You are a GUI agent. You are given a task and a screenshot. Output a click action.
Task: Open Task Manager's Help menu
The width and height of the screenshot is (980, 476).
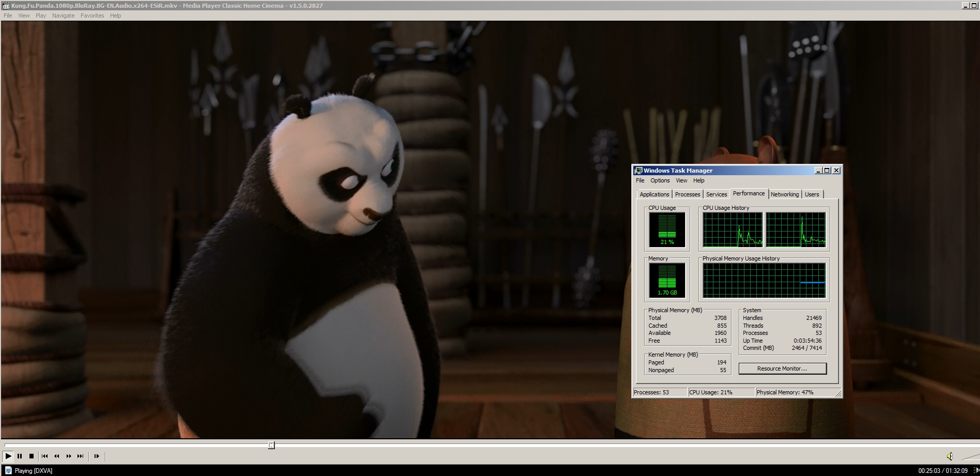[698, 180]
